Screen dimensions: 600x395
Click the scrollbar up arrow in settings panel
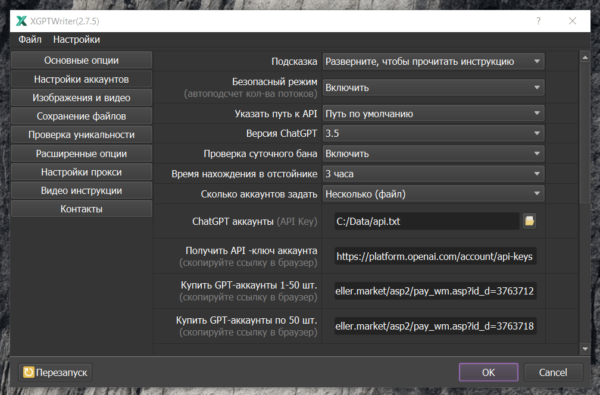click(x=585, y=57)
